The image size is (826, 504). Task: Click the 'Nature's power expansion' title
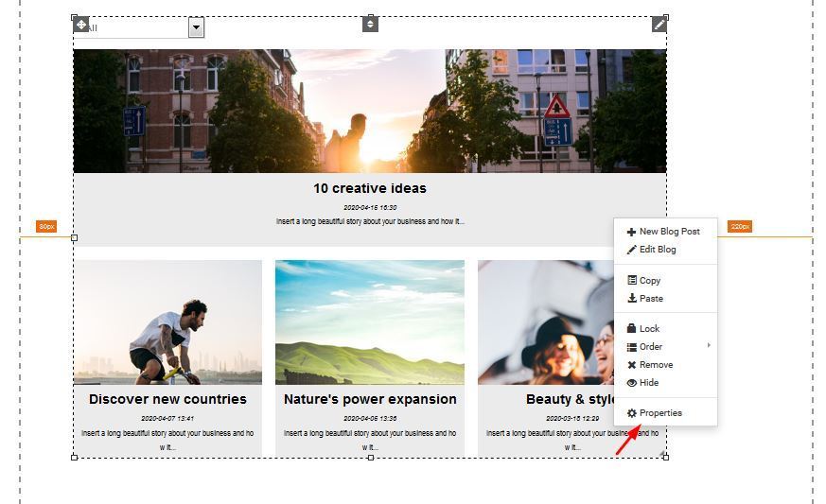tap(370, 399)
